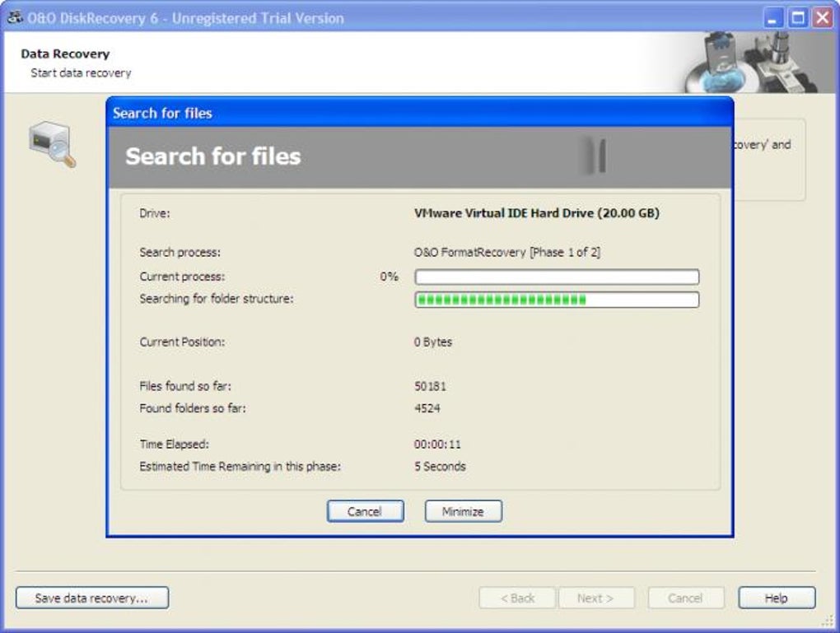Click the Search for files dialog title bar
Screen dimensions: 840x633
pyautogui.click(x=420, y=113)
